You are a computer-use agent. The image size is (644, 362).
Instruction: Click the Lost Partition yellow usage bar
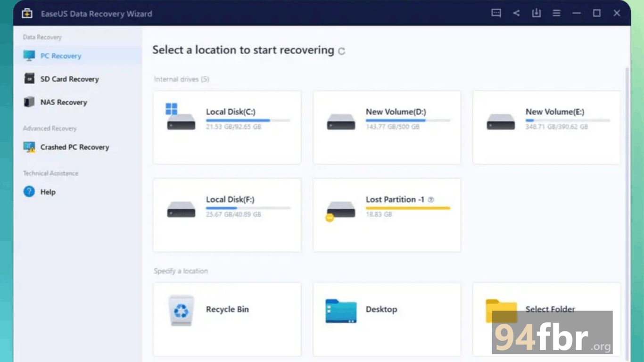[x=408, y=208]
